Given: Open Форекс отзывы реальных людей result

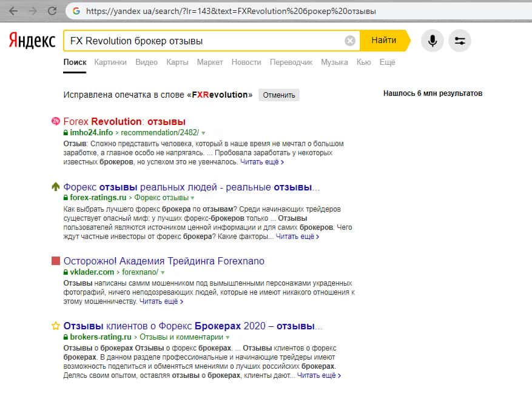Looking at the screenshot, I should pos(191,187).
